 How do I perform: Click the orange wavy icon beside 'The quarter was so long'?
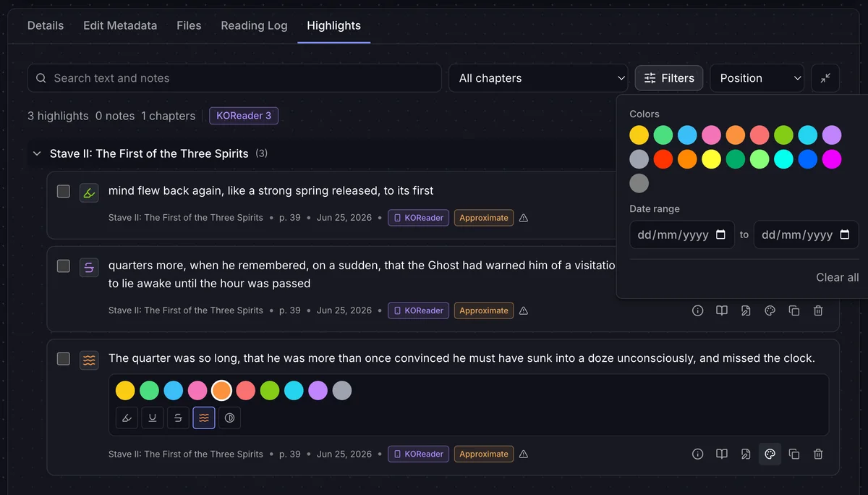pyautogui.click(x=89, y=360)
